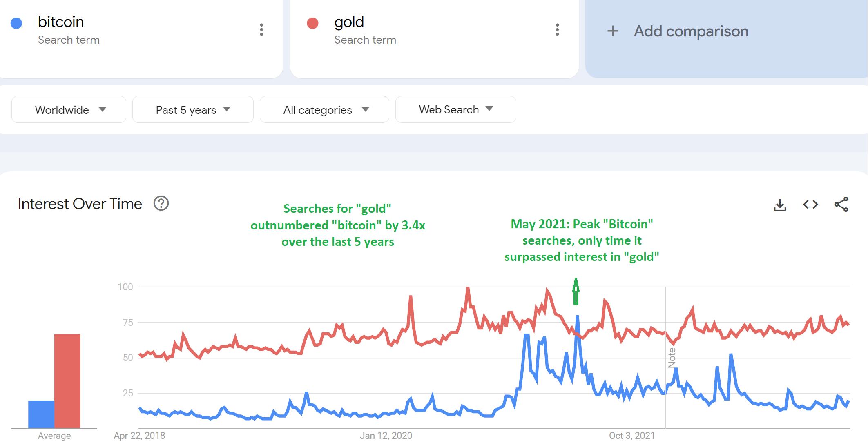Open gold term three-dot options menu
This screenshot has height=445, width=868.
[x=557, y=29]
